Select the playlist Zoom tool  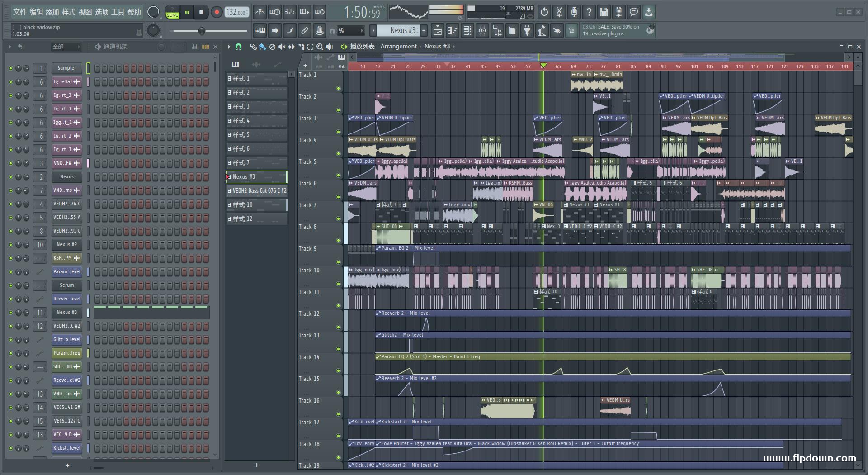[x=320, y=47]
